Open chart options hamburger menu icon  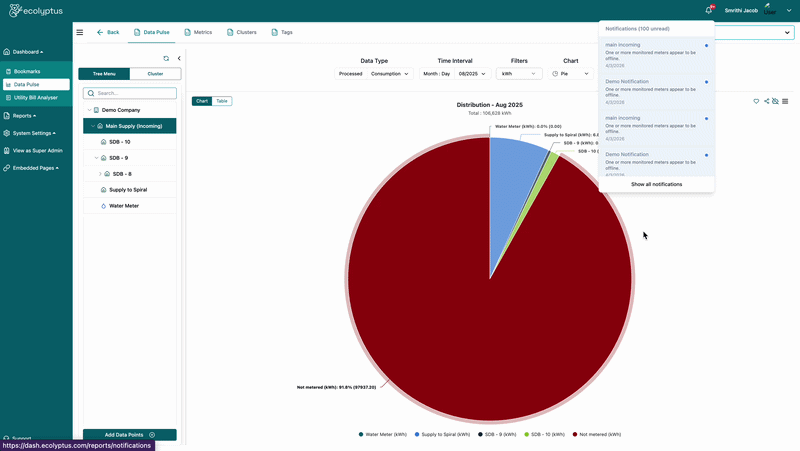[x=785, y=101]
